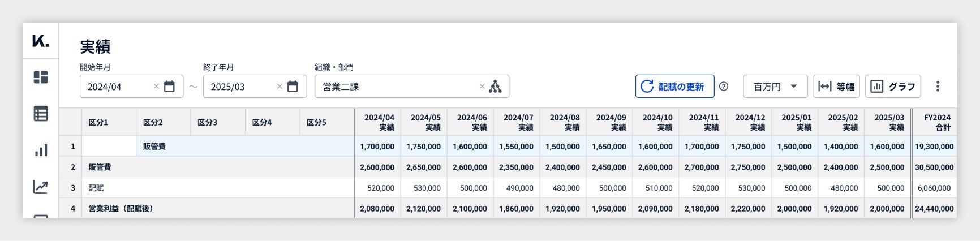Open the bar chart sidebar icon

coord(41,150)
